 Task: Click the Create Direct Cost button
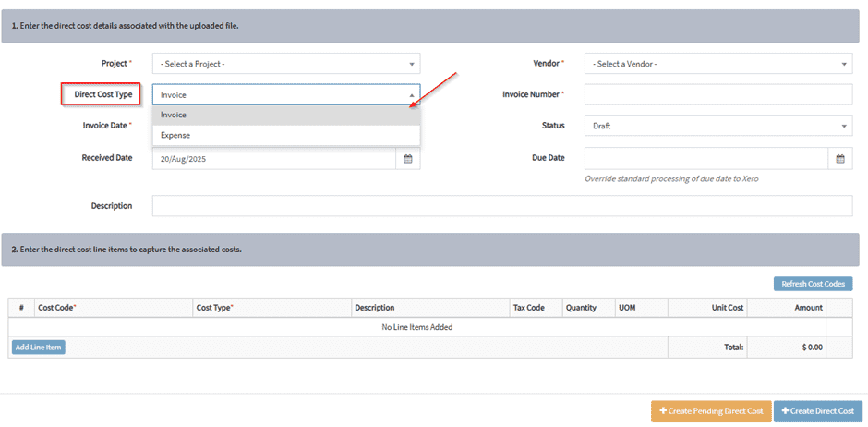[817, 411]
